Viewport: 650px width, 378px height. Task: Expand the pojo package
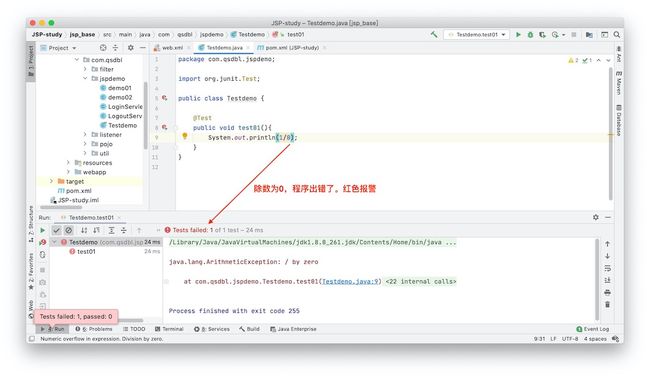(85, 144)
